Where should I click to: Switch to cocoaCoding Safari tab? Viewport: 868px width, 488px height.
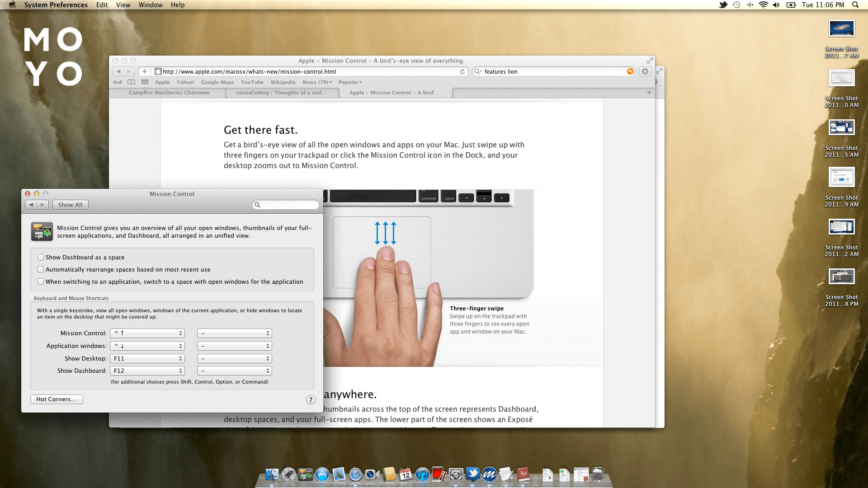click(x=282, y=93)
